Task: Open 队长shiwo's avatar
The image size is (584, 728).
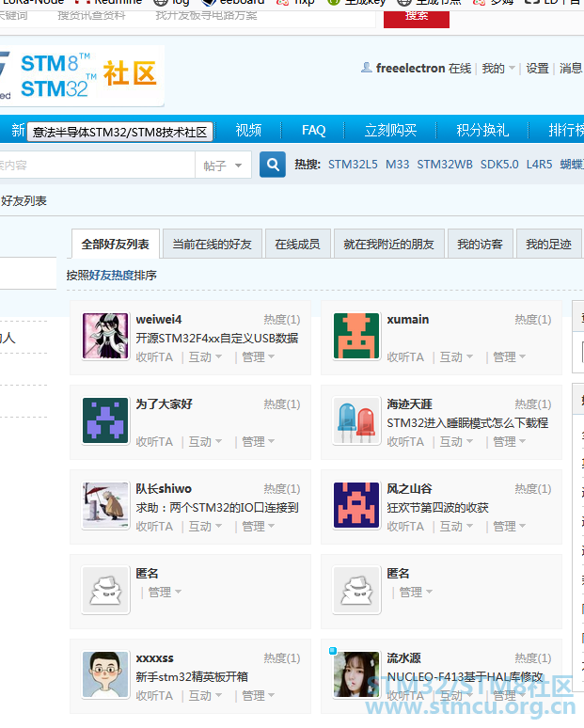Action: click(x=105, y=505)
